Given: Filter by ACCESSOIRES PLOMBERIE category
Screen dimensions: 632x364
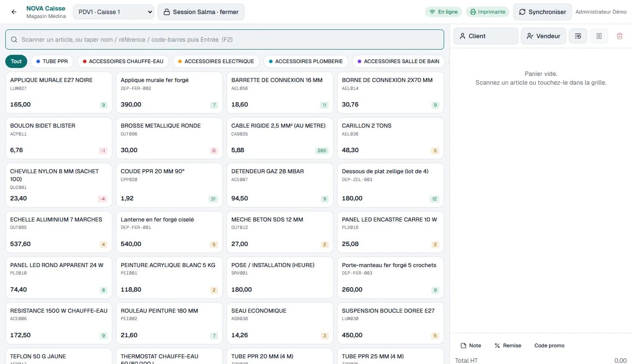Looking at the screenshot, I should pos(306,61).
